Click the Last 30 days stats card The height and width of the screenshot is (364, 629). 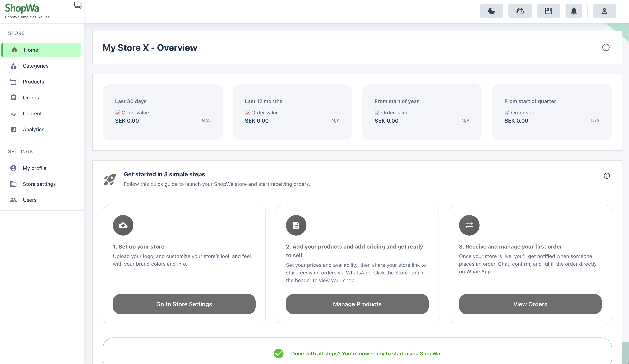[162, 112]
